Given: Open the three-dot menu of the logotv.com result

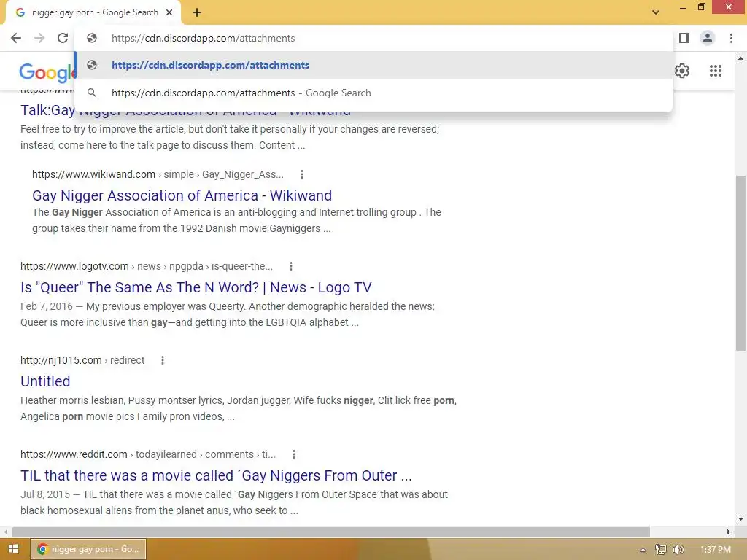Looking at the screenshot, I should pyautogui.click(x=290, y=266).
